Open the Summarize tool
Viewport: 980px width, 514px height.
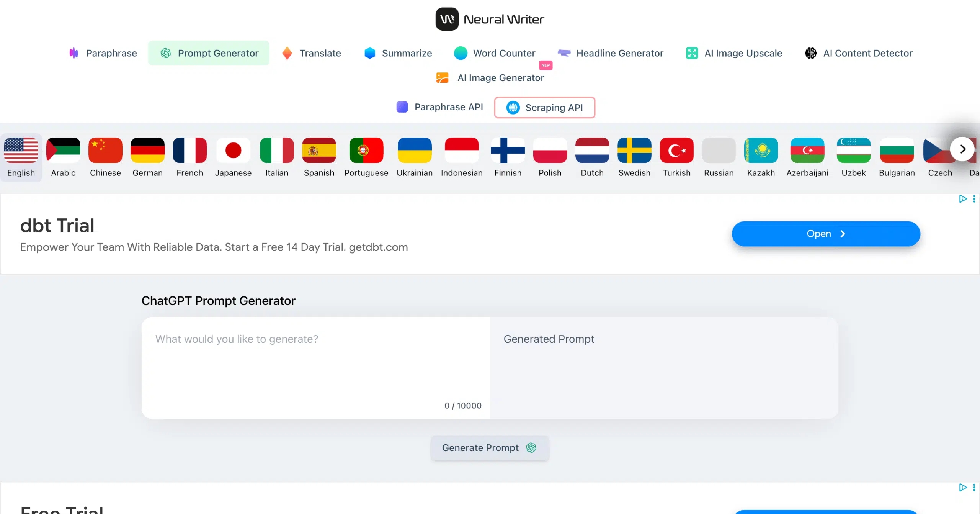[x=398, y=53]
